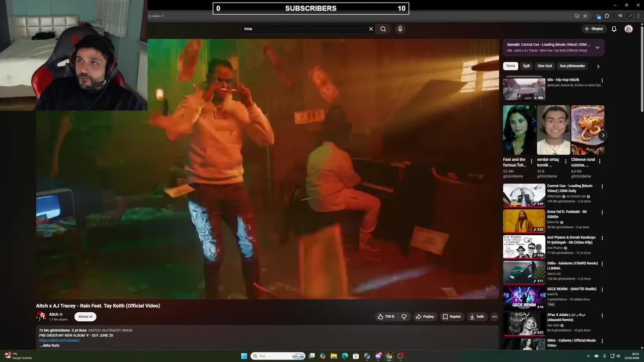Open Chrome media controls icon
644x362 pixels.
[x=620, y=16]
